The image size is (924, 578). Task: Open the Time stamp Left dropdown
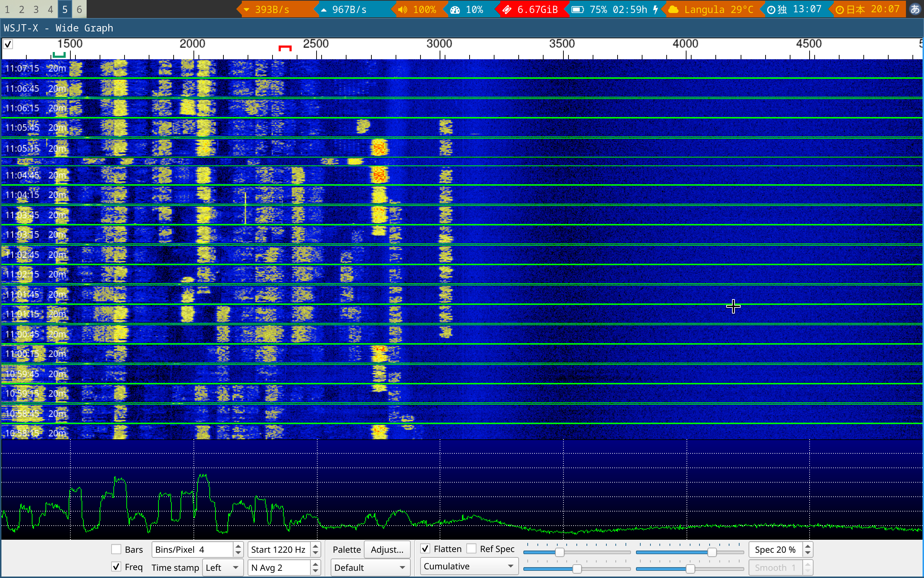[x=223, y=567]
